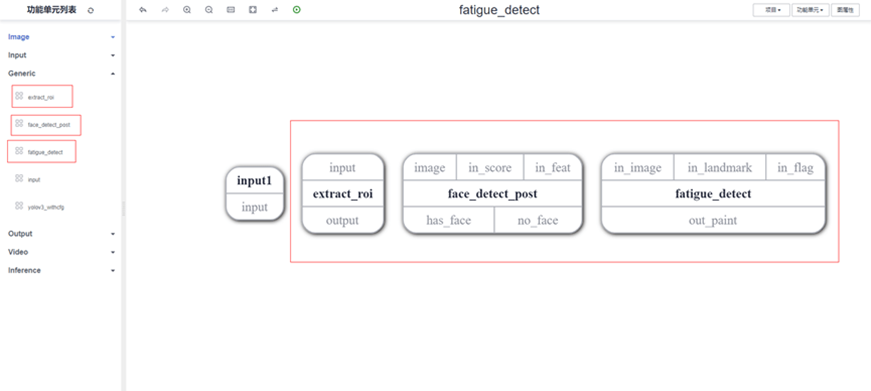Click the out_paint output port
The height and width of the screenshot is (391, 871).
point(713,220)
